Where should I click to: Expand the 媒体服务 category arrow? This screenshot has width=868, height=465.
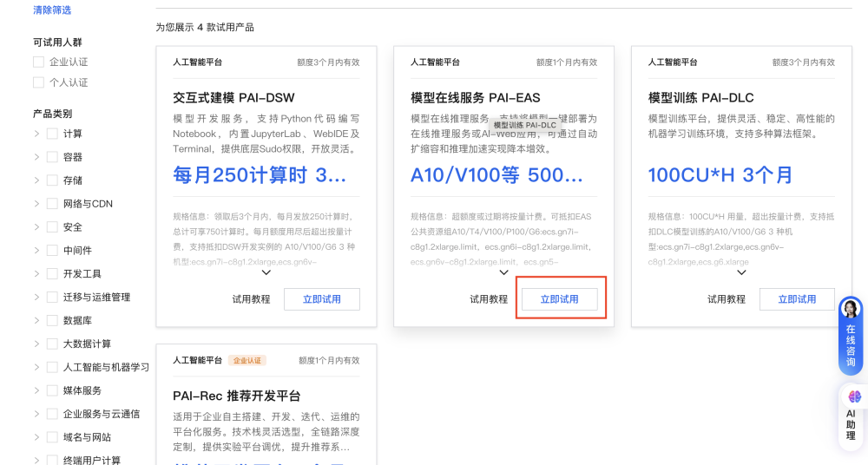tap(36, 390)
